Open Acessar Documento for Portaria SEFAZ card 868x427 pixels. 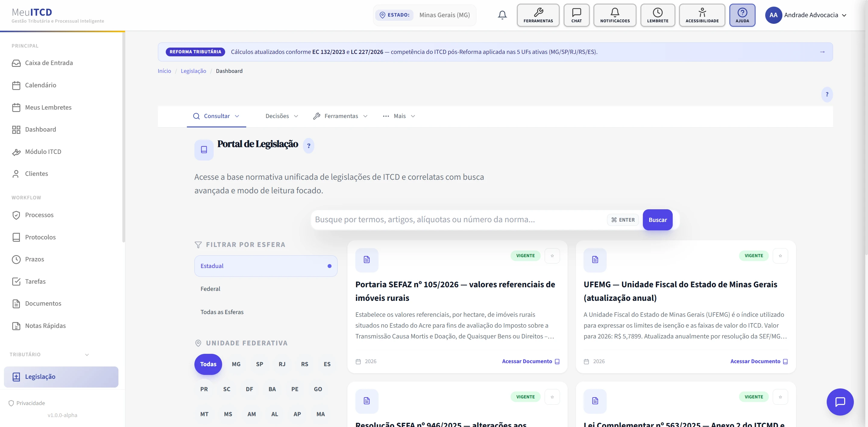(531, 361)
